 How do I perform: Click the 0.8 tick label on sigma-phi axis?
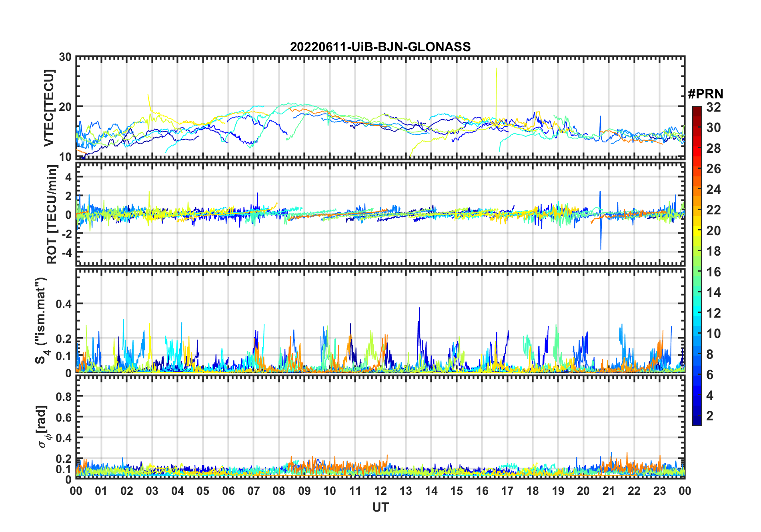coord(64,396)
